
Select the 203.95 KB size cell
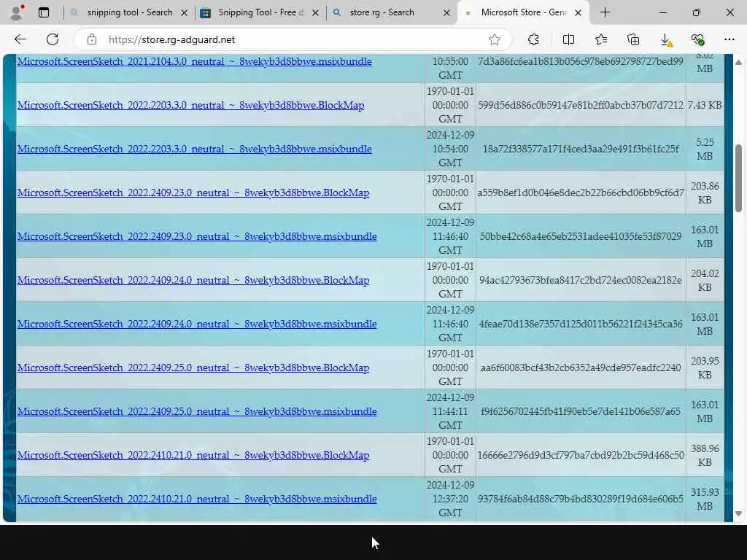[x=705, y=368]
